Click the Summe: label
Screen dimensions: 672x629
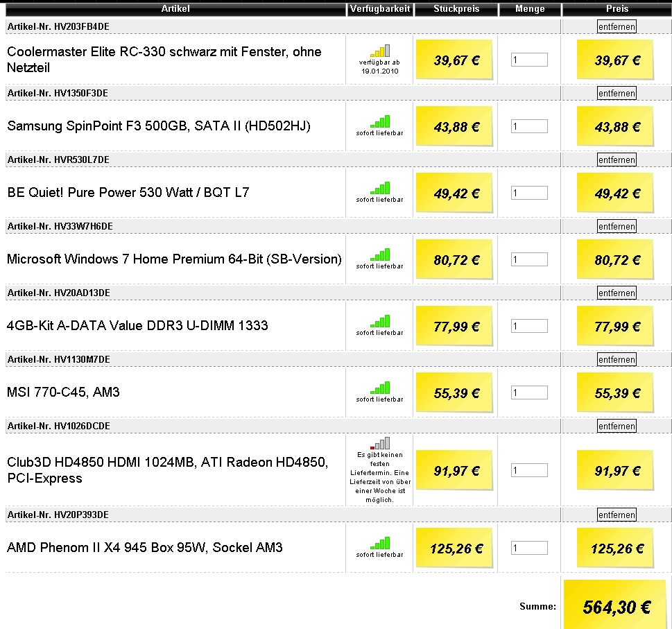click(x=537, y=606)
